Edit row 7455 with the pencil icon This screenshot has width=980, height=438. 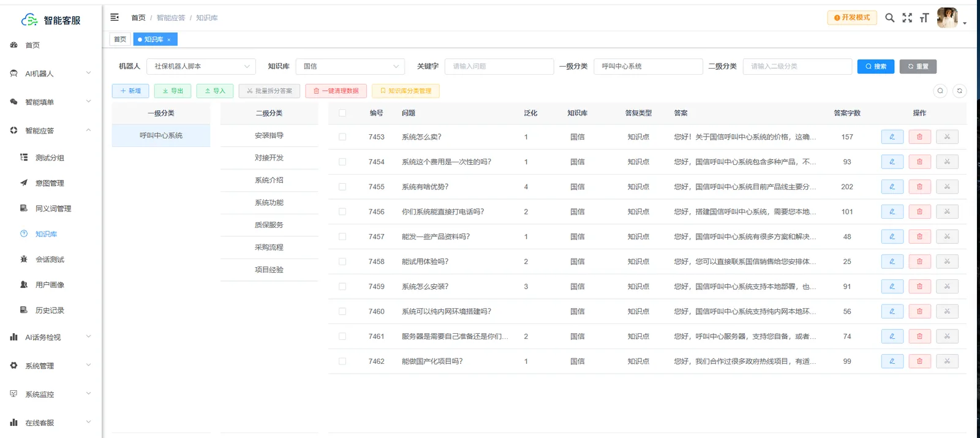(x=892, y=187)
